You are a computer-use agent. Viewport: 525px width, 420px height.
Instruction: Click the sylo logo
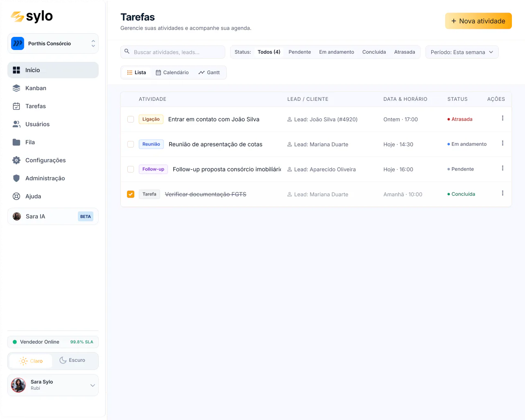coord(32,16)
